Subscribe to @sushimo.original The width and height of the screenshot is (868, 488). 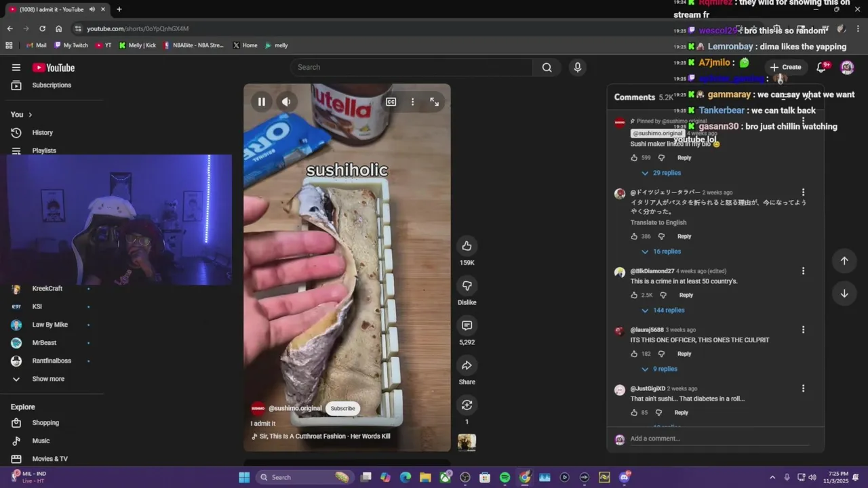click(x=342, y=408)
